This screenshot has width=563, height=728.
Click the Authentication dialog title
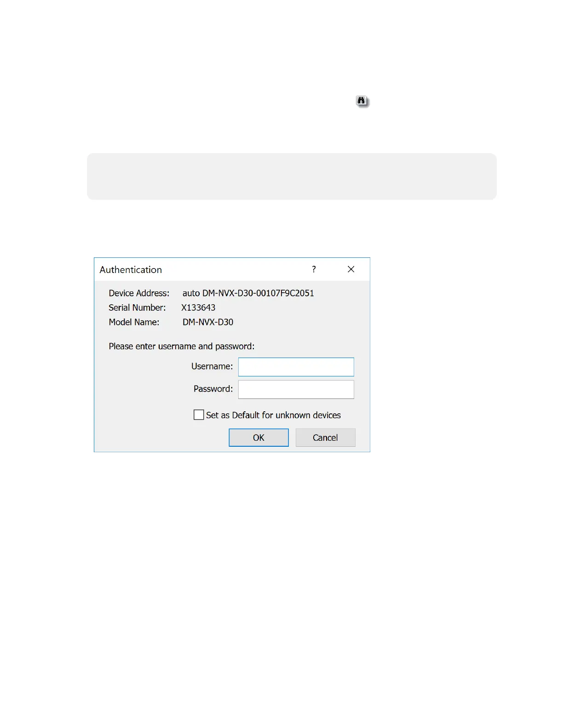coord(131,270)
